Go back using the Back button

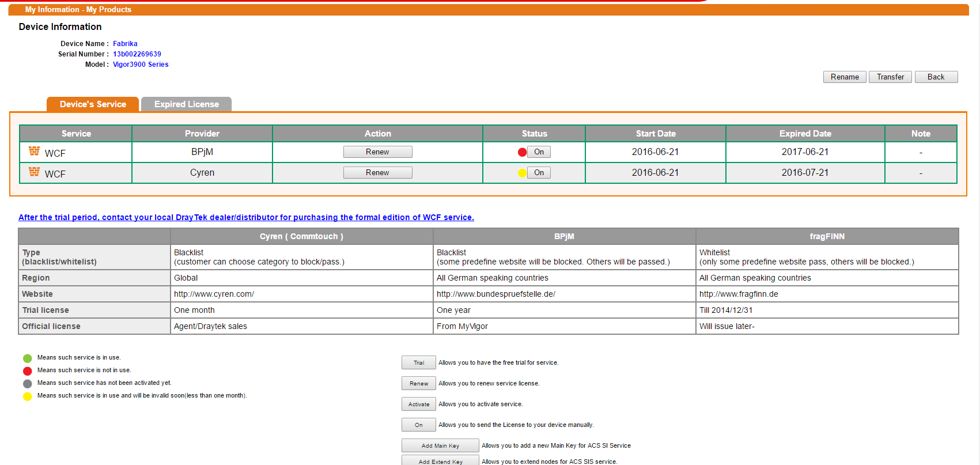pyautogui.click(x=936, y=77)
